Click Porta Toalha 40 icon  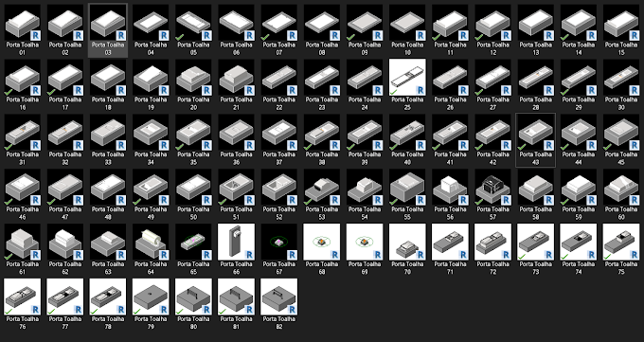pyautogui.click(x=407, y=133)
